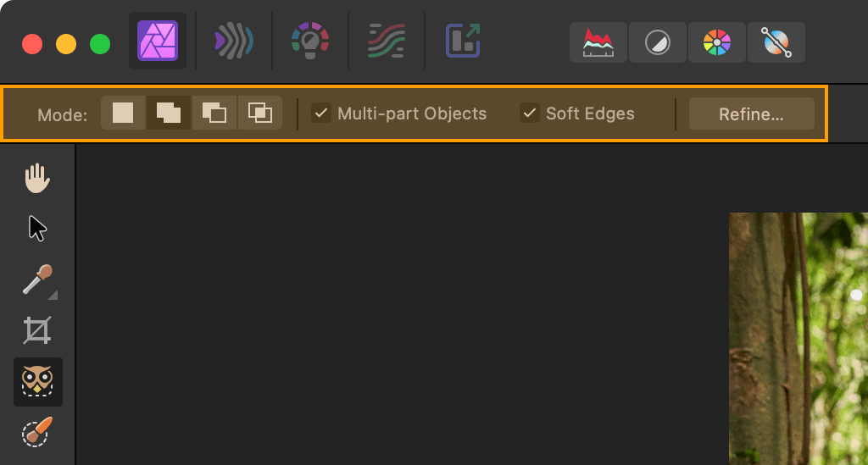
Task: Select the Object Selection owl tool
Action: (37, 381)
